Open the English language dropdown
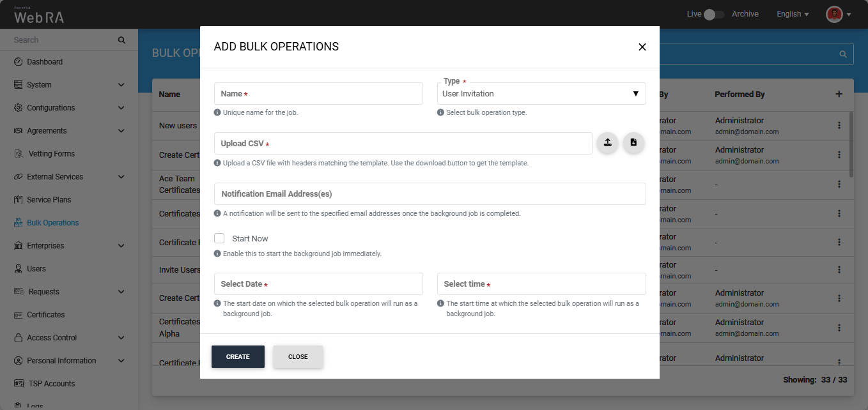868x410 pixels. pyautogui.click(x=793, y=14)
